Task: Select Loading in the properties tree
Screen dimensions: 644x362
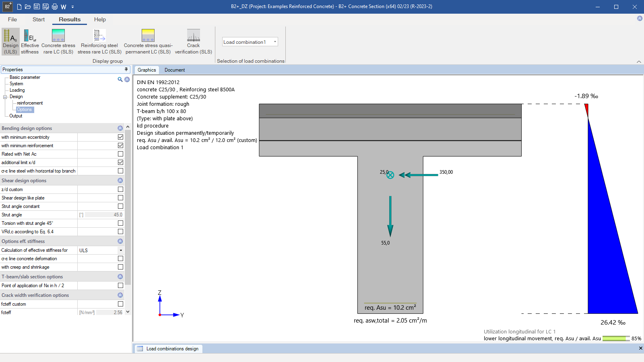Action: [x=17, y=90]
